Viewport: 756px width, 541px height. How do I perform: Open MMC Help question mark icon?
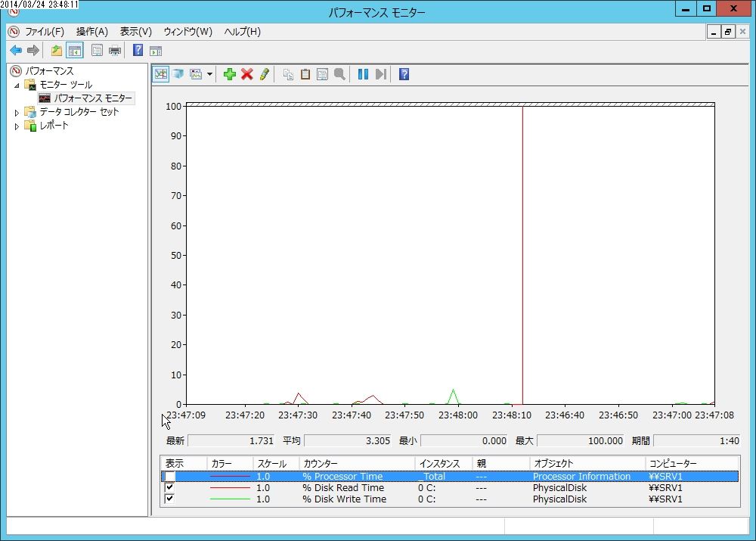[138, 50]
